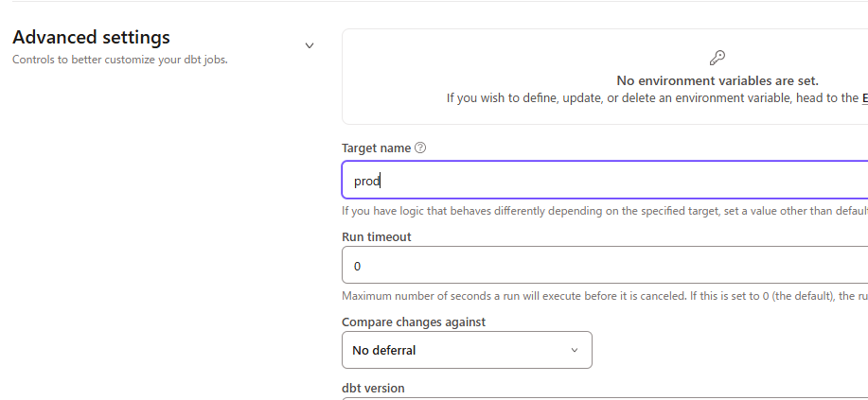Viewport: 868px width, 400px height.
Task: Collapse the Advanced settings section chevron
Action: (309, 45)
